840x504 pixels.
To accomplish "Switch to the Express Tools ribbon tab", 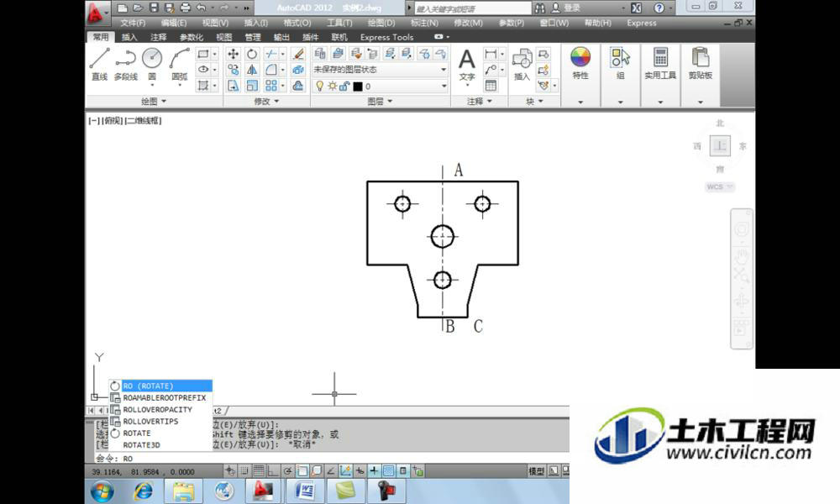I will [x=386, y=37].
